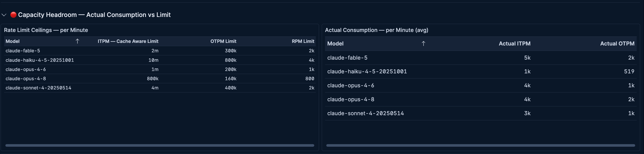
Task: Open the Rate Limit Ceilings — per Minute panel title
Action: pyautogui.click(x=46, y=30)
